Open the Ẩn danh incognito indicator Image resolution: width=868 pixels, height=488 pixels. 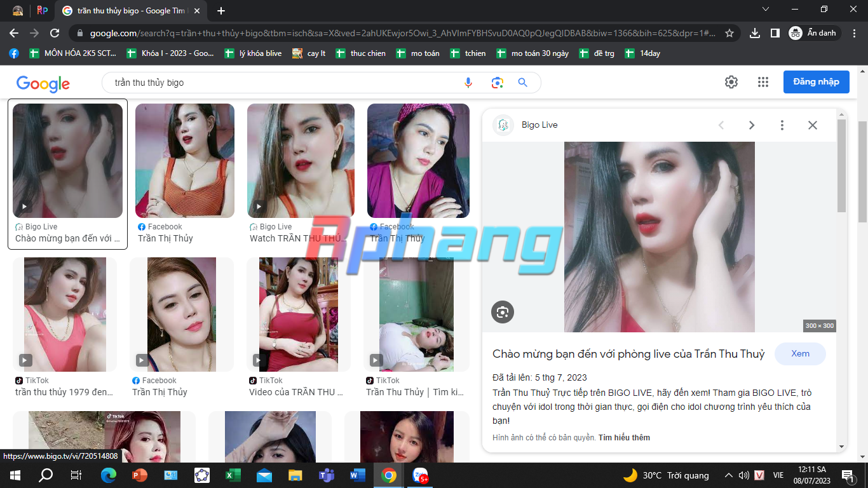(x=814, y=33)
